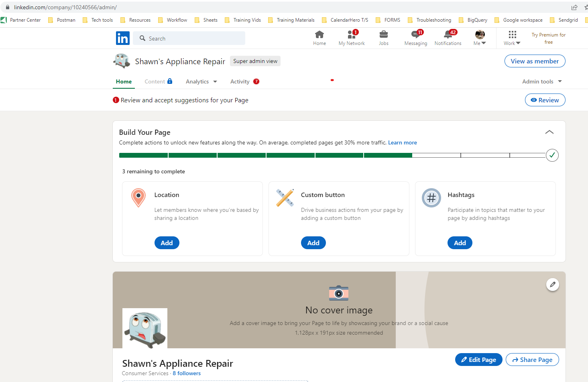Click the Review button with eye icon
Screen dimensions: 588x382
point(545,100)
